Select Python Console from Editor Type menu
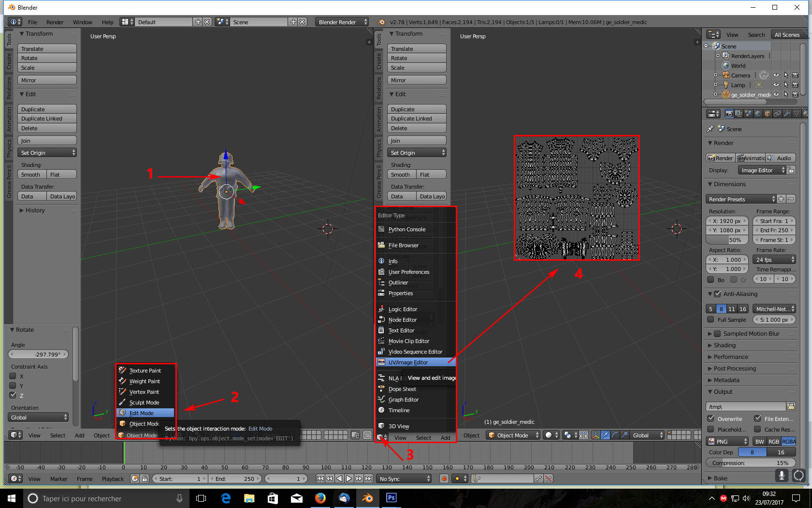 pos(415,229)
